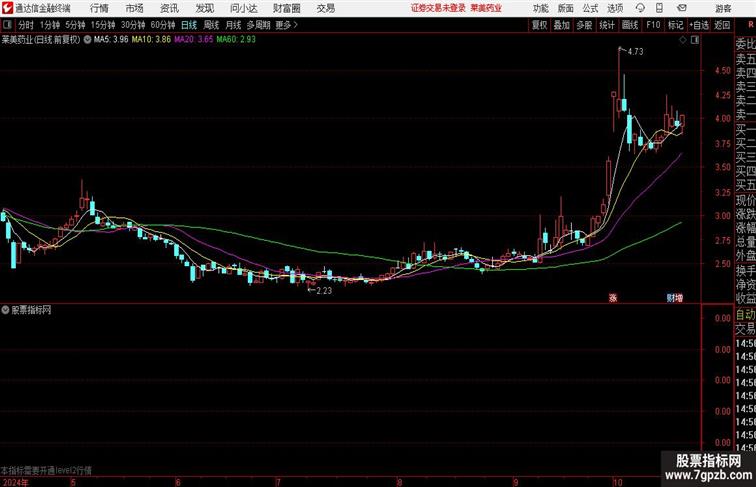Switch to the 15分钟 period tab

[103, 25]
